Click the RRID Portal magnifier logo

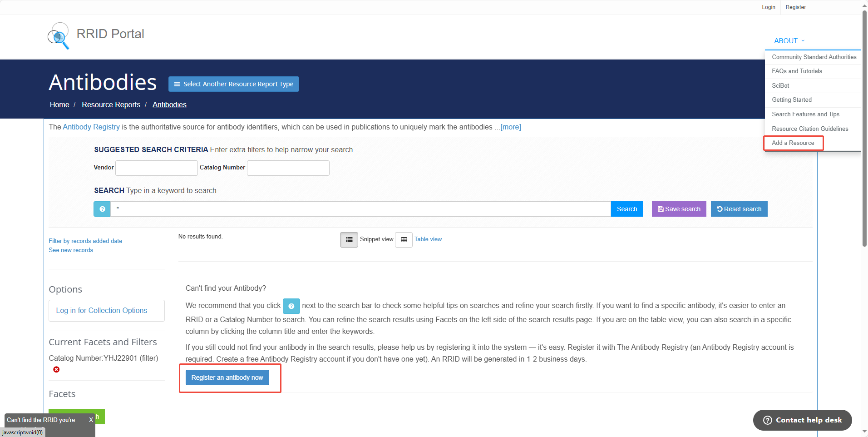point(59,35)
